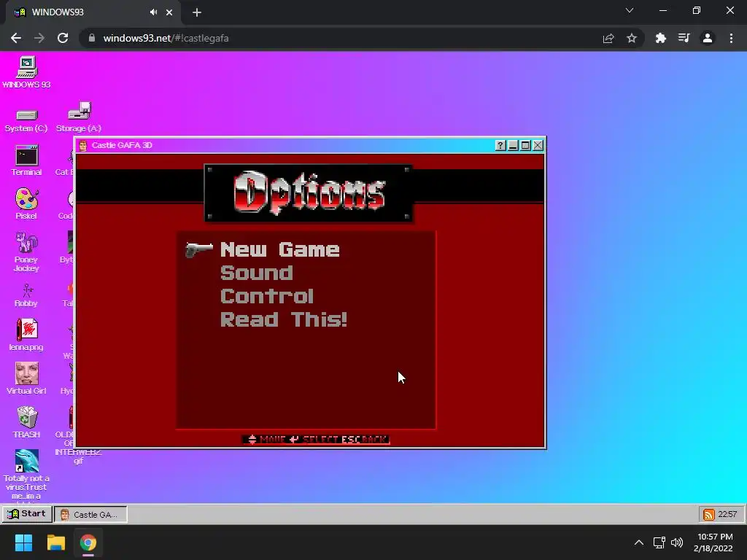
Task: Open the lenna.png file icon
Action: coord(27,335)
